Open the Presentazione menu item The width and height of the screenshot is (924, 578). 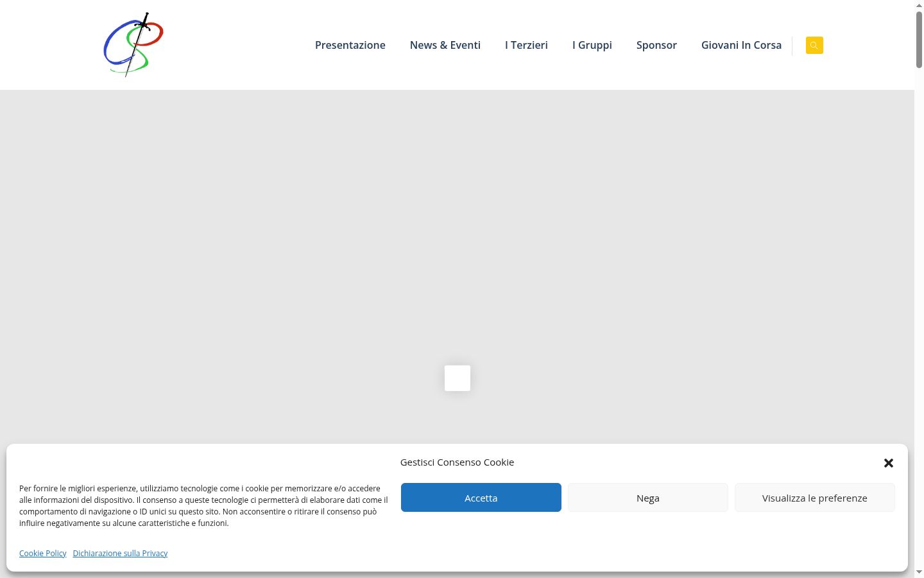click(x=350, y=45)
